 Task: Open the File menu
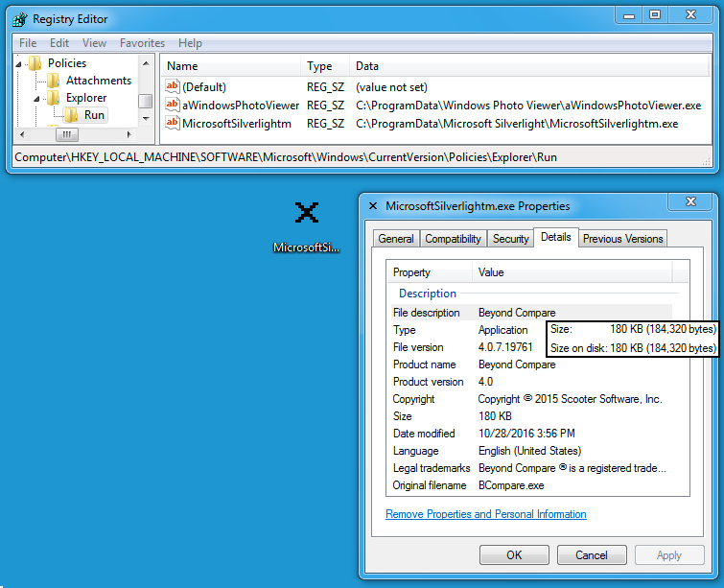coord(28,43)
